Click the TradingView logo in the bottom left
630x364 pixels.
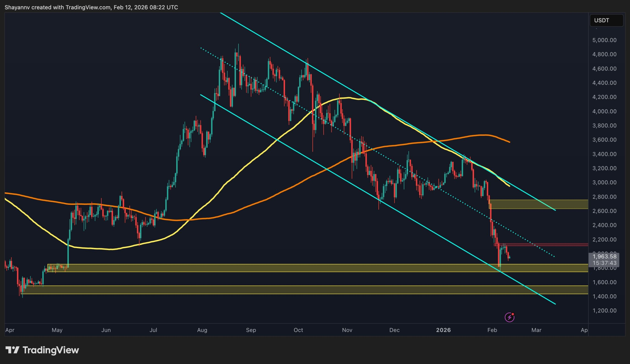point(41,350)
